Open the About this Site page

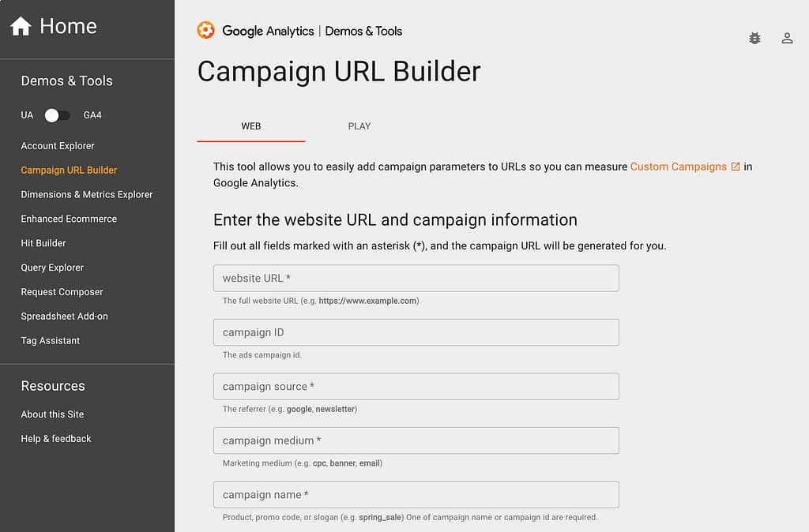tap(52, 414)
